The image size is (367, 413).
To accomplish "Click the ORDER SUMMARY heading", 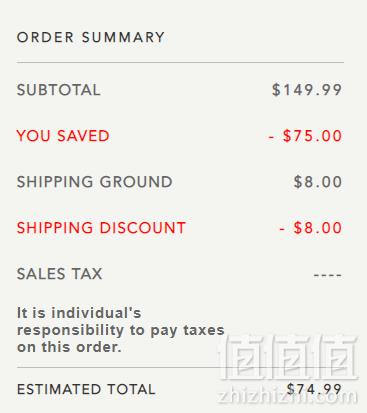I will click(91, 37).
